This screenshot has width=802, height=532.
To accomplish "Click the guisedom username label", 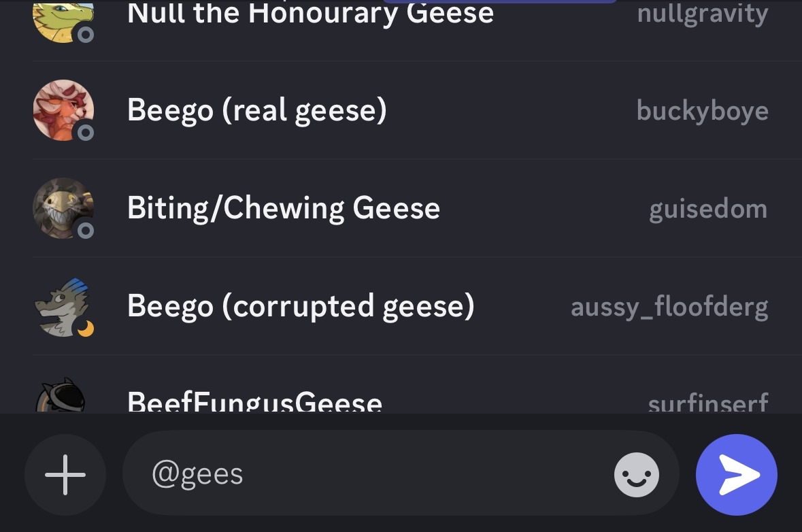I will point(708,210).
